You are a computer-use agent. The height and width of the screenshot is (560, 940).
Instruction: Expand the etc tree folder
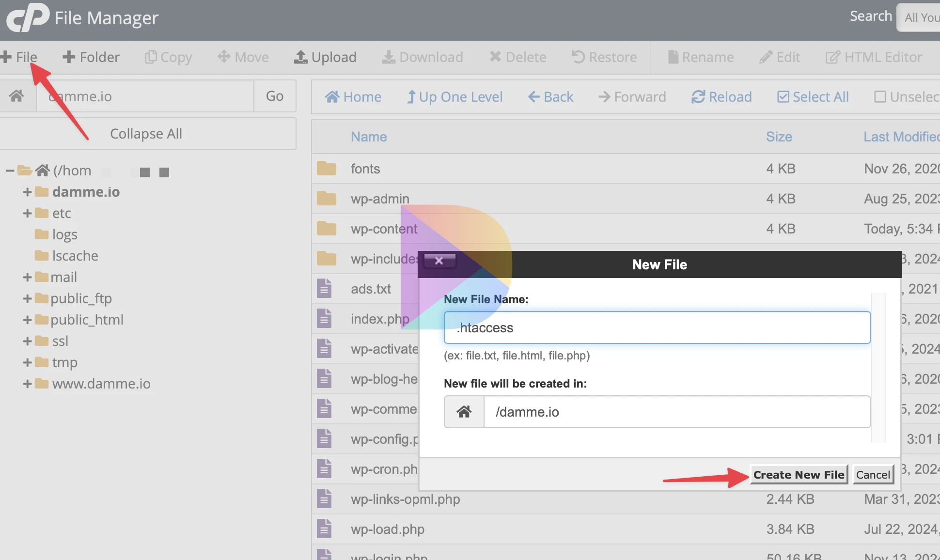click(x=27, y=213)
